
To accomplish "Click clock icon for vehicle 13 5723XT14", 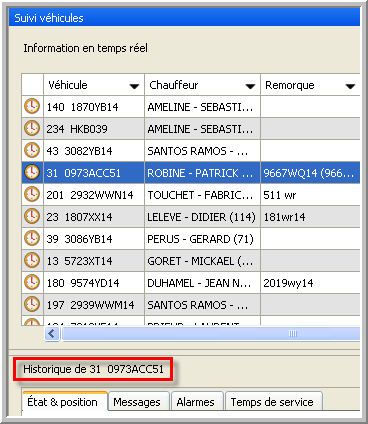I will pos(32,260).
